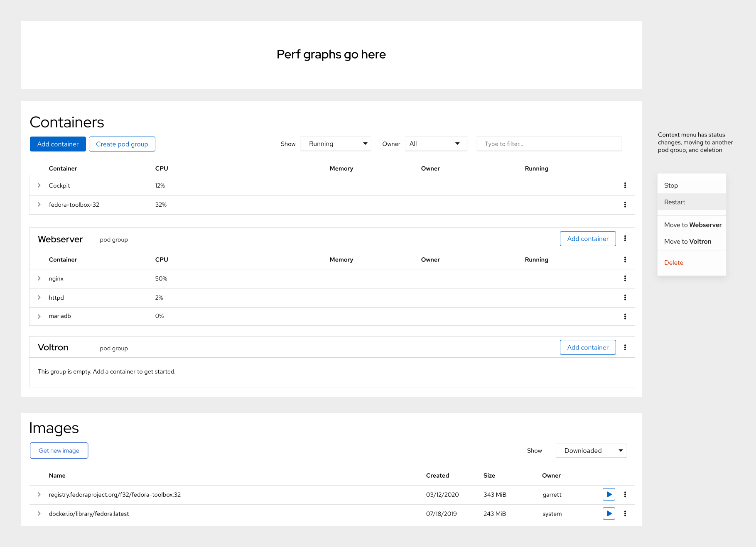Choose Restart in the context menu

tap(692, 202)
